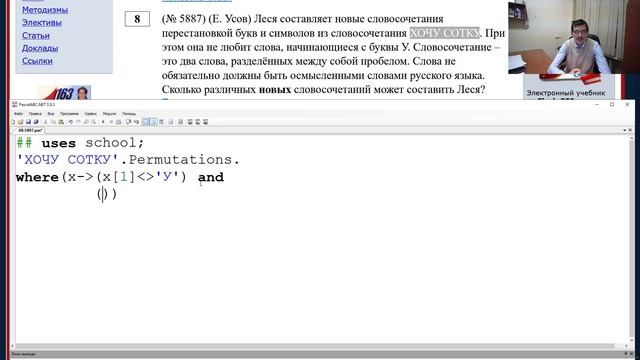The image size is (640, 360).
Task: Click the Save All toolbar icon
Action: [36, 122]
